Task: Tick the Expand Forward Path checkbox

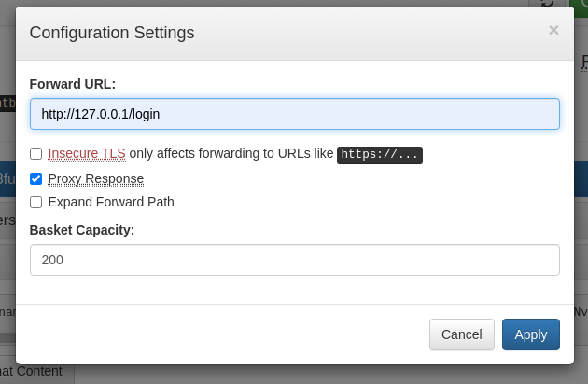Action: point(36,202)
